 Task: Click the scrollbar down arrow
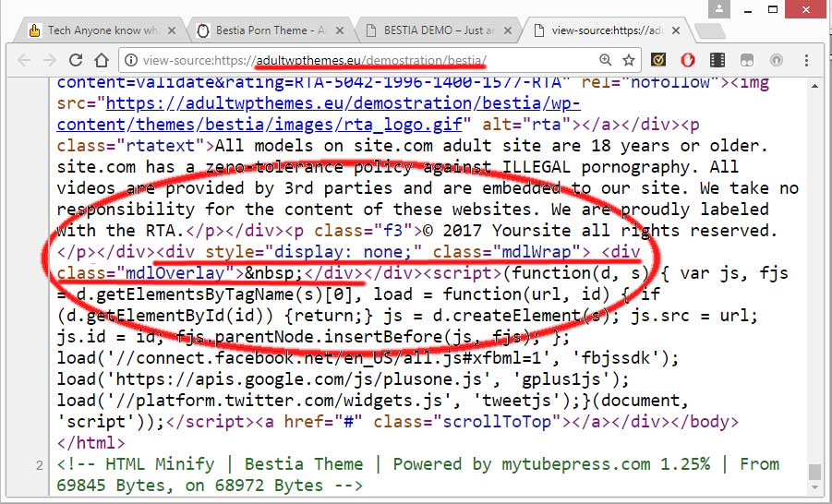[814, 487]
